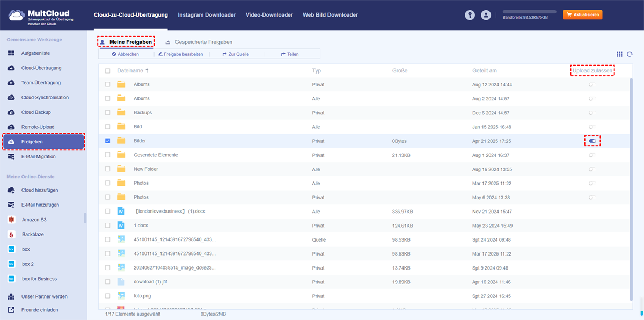This screenshot has width=644, height=320.
Task: Open Instagram Downloader tab
Action: [207, 15]
